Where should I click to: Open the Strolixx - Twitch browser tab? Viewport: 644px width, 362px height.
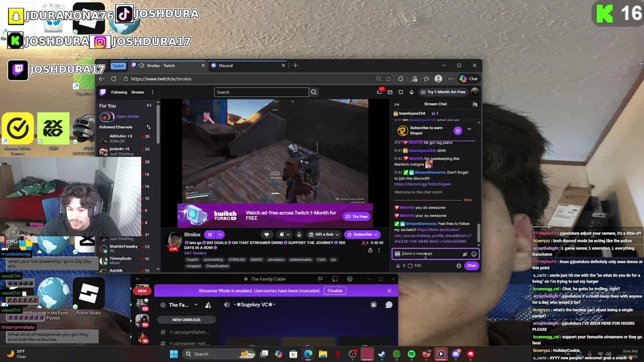[168, 65]
